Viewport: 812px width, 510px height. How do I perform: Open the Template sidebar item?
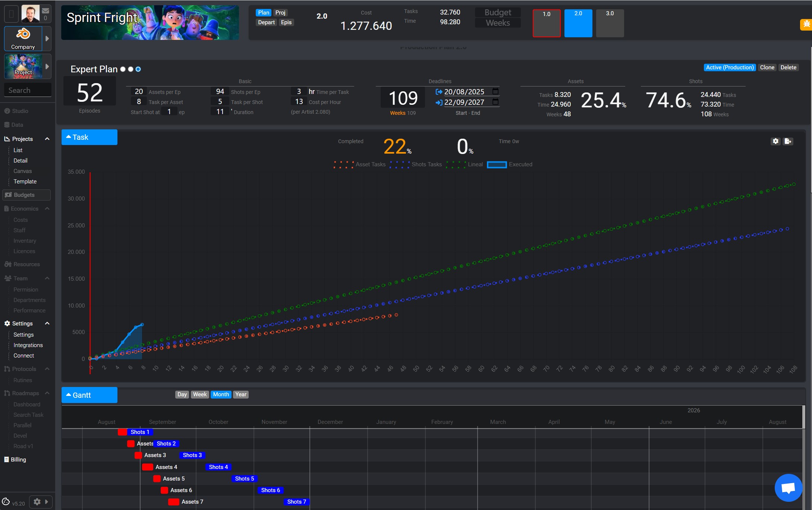coord(25,182)
